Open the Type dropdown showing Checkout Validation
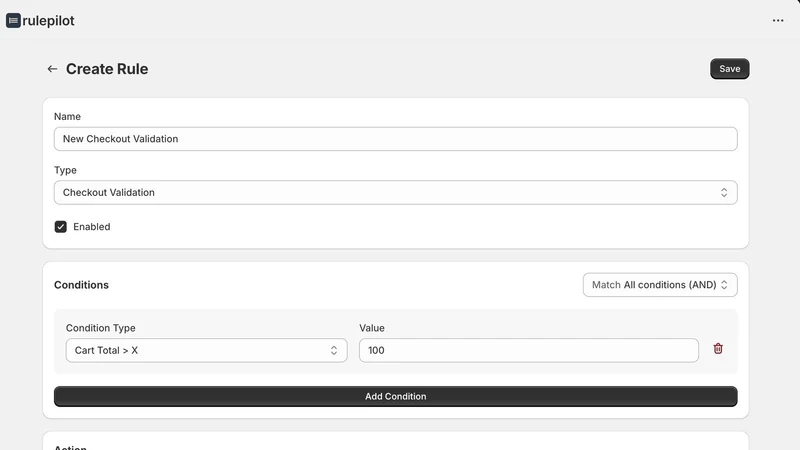 point(395,192)
